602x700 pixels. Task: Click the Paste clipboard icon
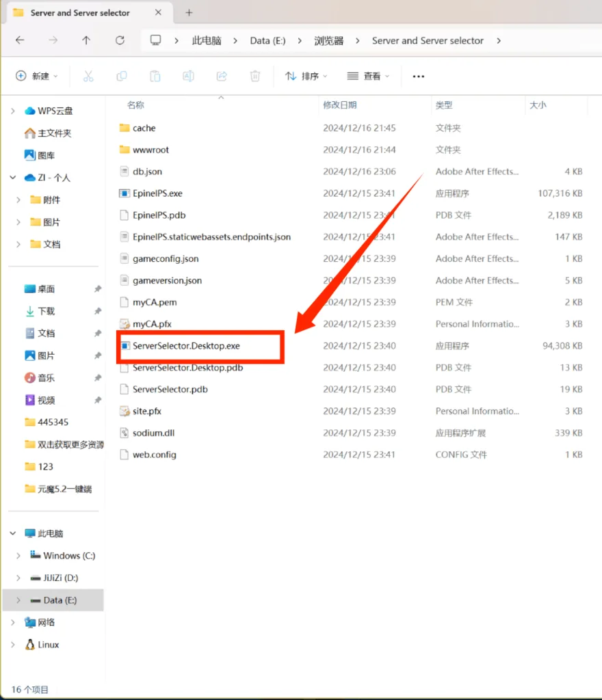(155, 77)
